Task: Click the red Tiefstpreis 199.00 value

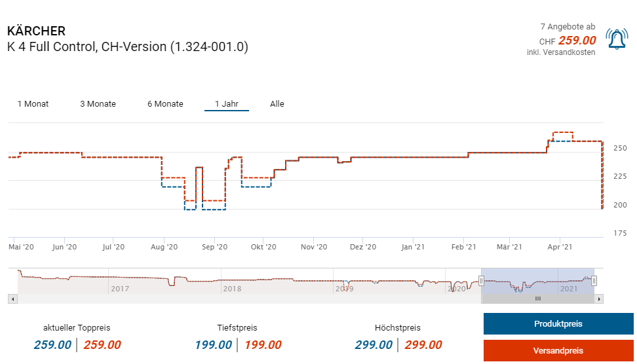Action: [263, 345]
